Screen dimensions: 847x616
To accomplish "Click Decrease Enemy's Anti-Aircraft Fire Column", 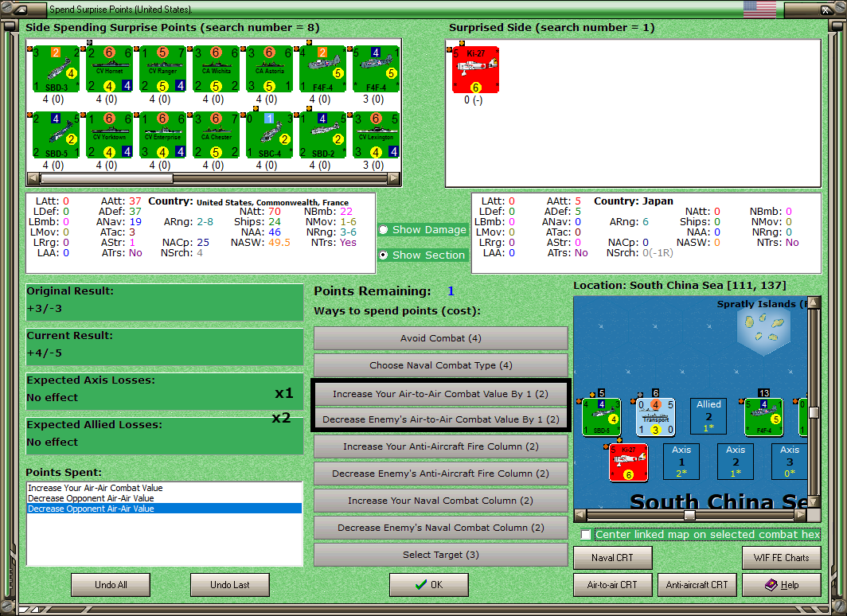I will [441, 474].
